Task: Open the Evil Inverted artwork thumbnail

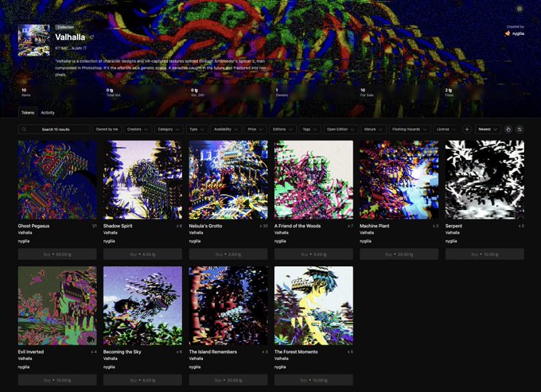Action: 57,305
